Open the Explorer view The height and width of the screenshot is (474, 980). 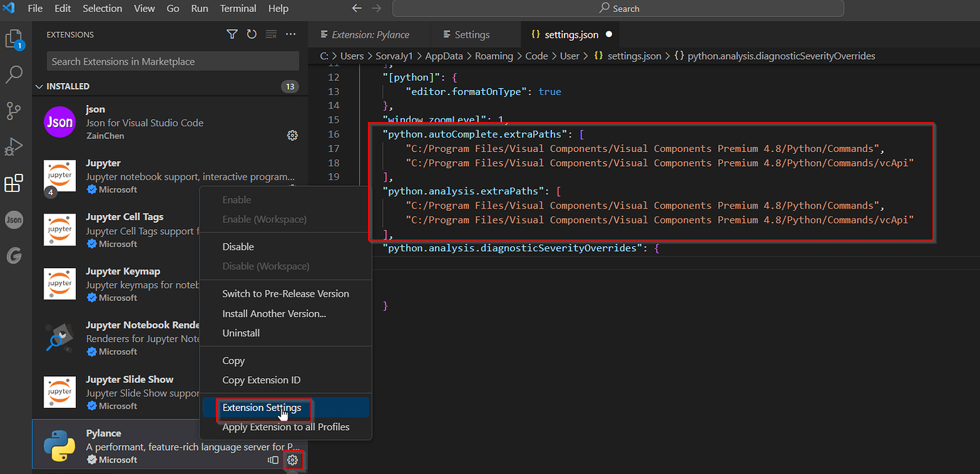13,39
